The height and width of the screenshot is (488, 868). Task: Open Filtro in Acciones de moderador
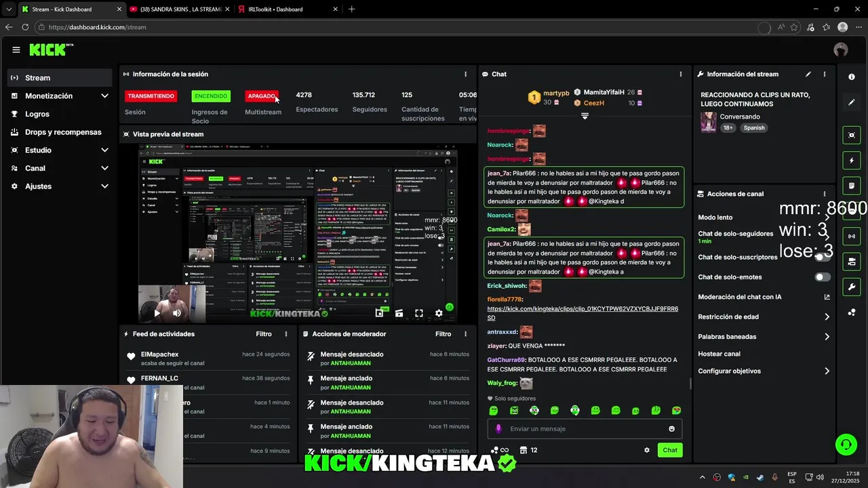(x=443, y=334)
